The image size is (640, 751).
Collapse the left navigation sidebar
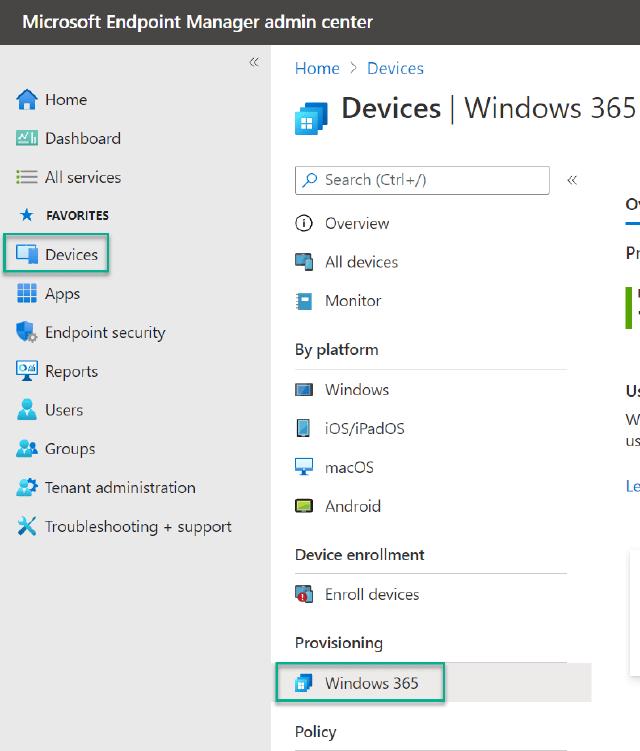254,62
